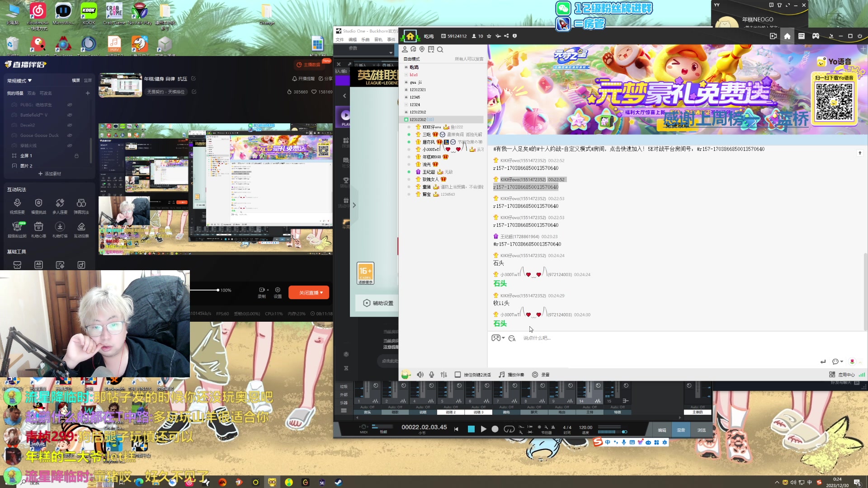Expand the Studio One side panel chevron arrow
The width and height of the screenshot is (868, 488).
click(354, 205)
